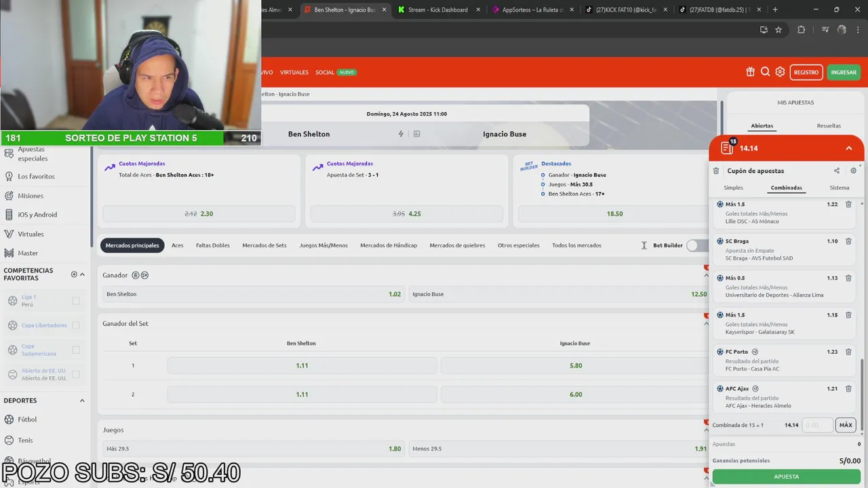Tick the Copa Sudamericana checkbox
The height and width of the screenshot is (488, 868).
(76, 350)
